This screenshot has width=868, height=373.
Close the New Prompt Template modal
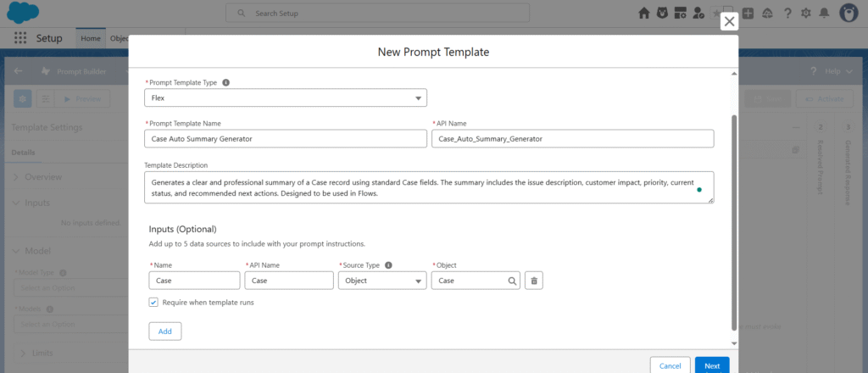pyautogui.click(x=729, y=22)
